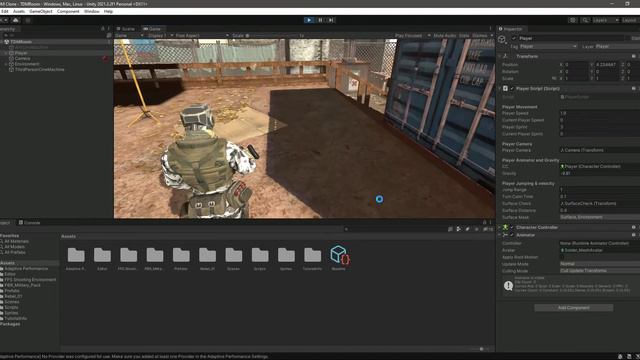This screenshot has height=360, width=640.
Task: Open the Adaptive Performance folder thumbnail
Action: click(x=76, y=255)
